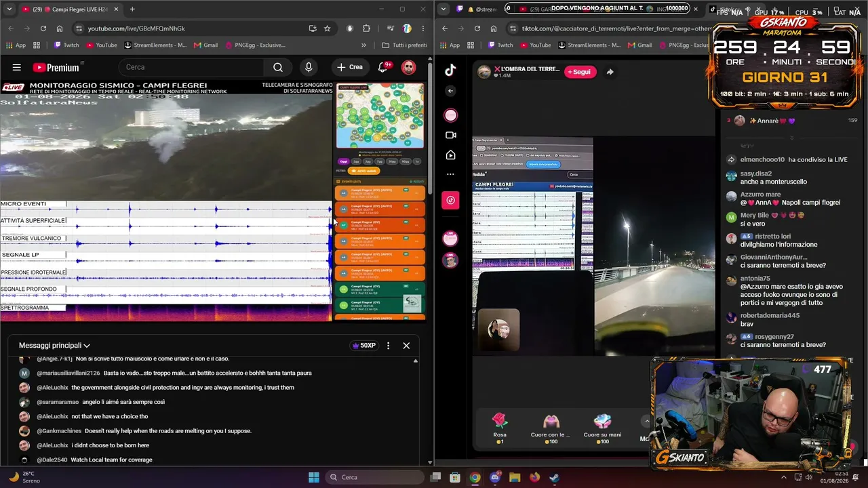
Task: Open PNGEgg bookmark in YouTube window
Action: click(x=256, y=45)
